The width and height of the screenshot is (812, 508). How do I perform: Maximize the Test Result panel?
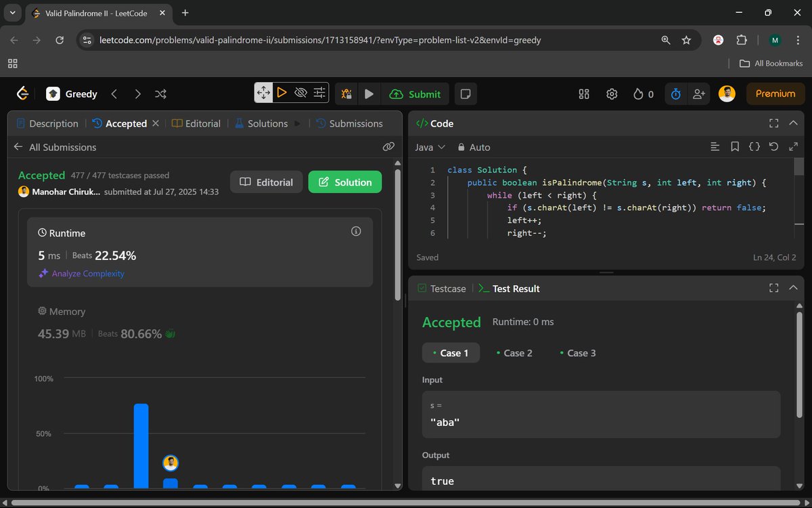pyautogui.click(x=774, y=288)
